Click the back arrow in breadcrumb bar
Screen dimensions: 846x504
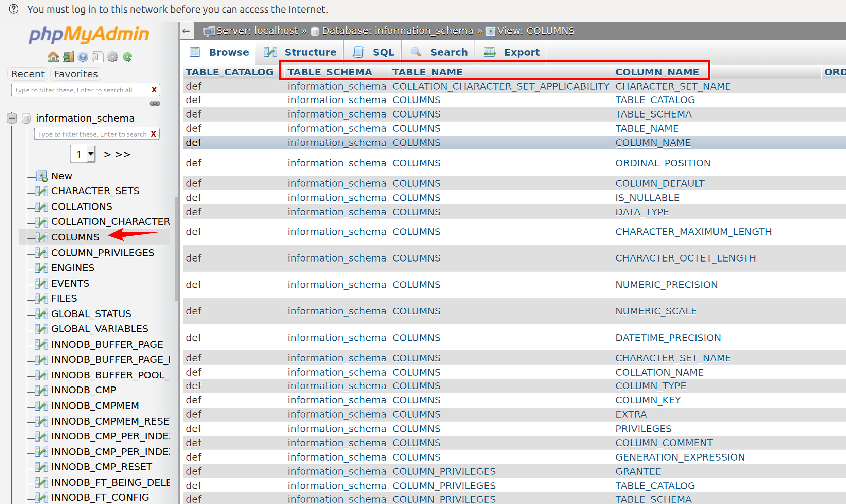[186, 31]
